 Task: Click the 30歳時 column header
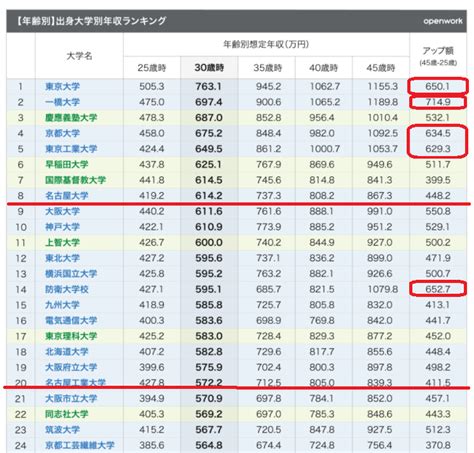(x=209, y=68)
